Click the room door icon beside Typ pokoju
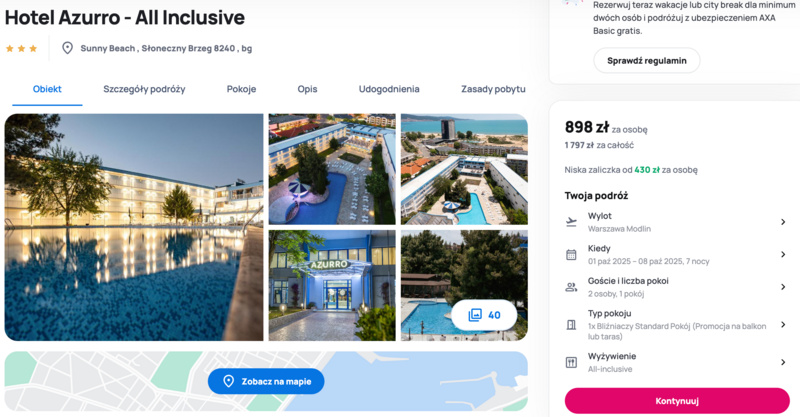Screen dimensions: 800x417 click(571, 325)
